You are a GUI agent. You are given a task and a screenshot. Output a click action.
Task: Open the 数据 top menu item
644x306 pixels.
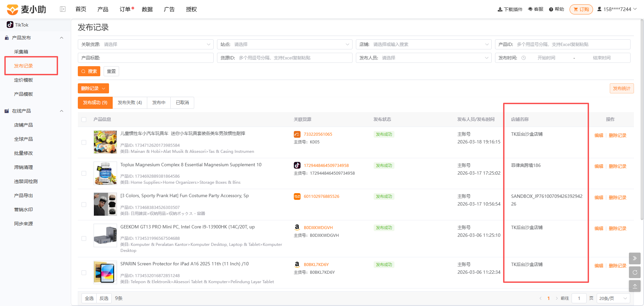(x=147, y=9)
